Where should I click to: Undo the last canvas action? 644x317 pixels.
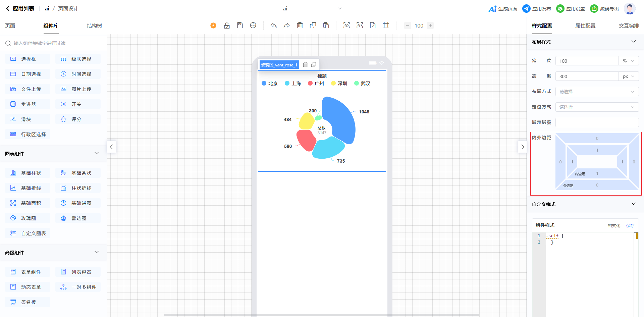[274, 25]
